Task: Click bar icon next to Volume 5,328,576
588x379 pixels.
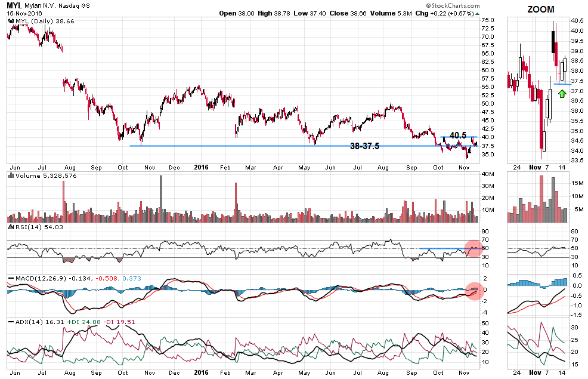Action: (11, 175)
